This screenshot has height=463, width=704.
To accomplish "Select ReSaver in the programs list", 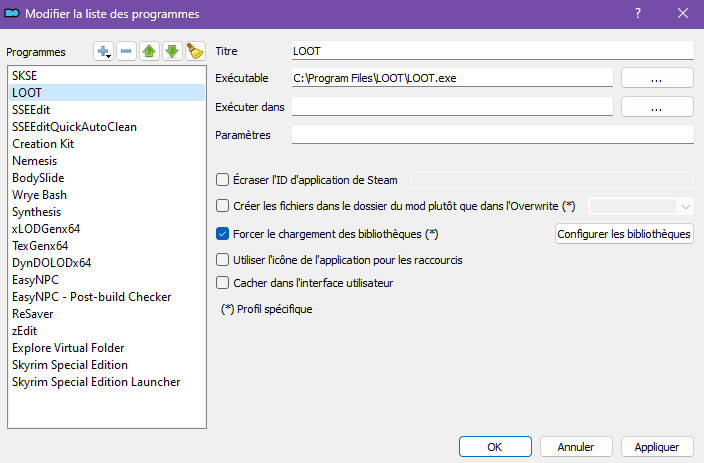I will (107, 314).
